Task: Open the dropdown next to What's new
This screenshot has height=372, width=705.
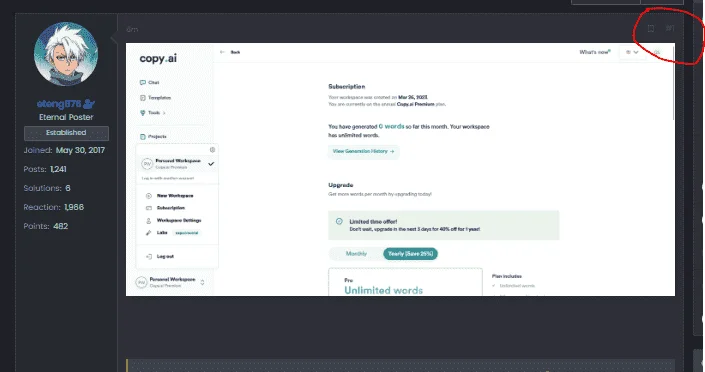Action: point(632,52)
